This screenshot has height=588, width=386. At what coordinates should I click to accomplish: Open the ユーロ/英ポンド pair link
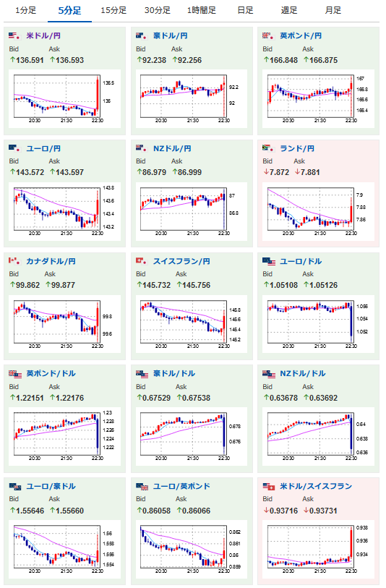(181, 486)
